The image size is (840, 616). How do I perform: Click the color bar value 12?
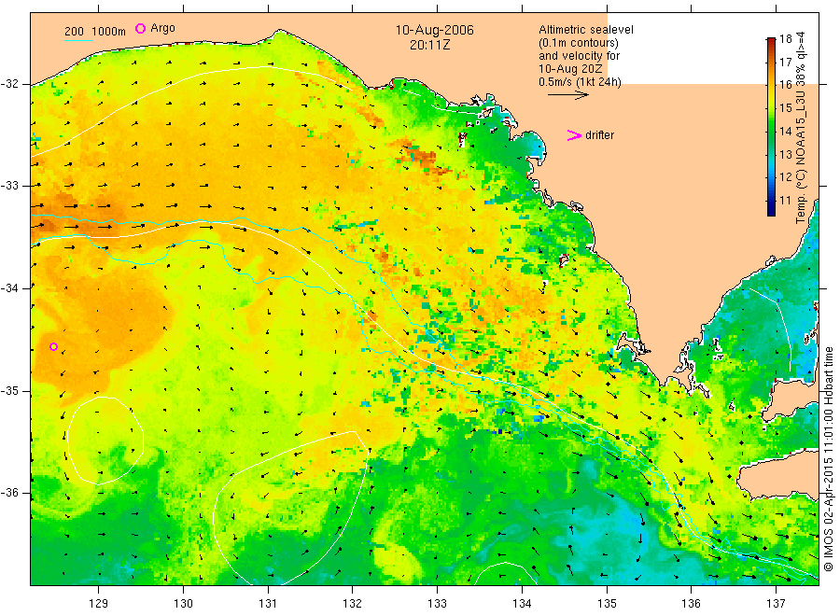(785, 177)
